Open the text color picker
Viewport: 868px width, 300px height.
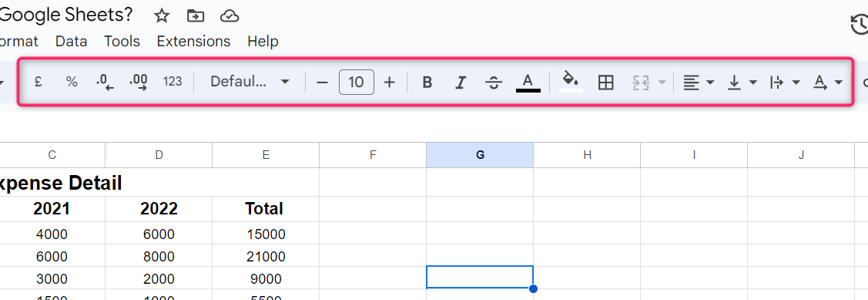pos(528,83)
